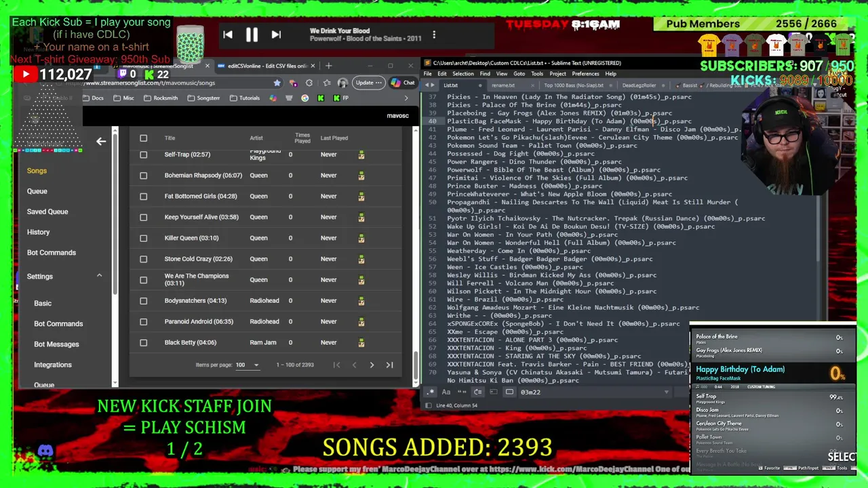
Task: Check the Keep Yourself Alive checkbox
Action: (x=143, y=218)
